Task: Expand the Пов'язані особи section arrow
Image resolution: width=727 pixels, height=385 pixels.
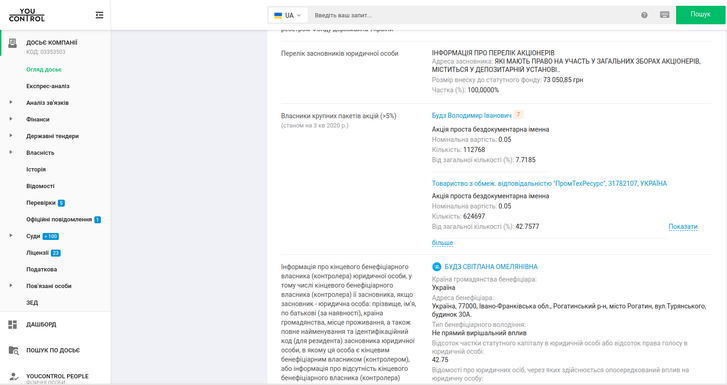Action: click(x=11, y=285)
